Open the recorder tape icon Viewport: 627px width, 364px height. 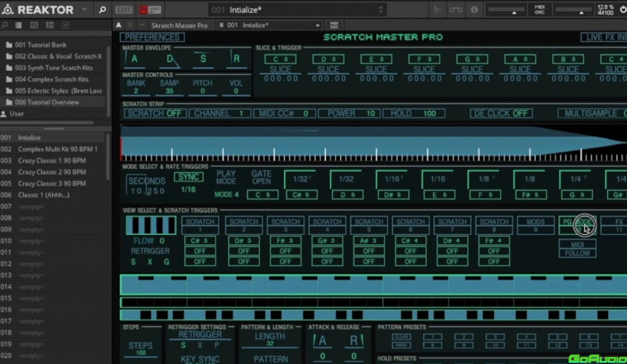pyautogui.click(x=456, y=10)
